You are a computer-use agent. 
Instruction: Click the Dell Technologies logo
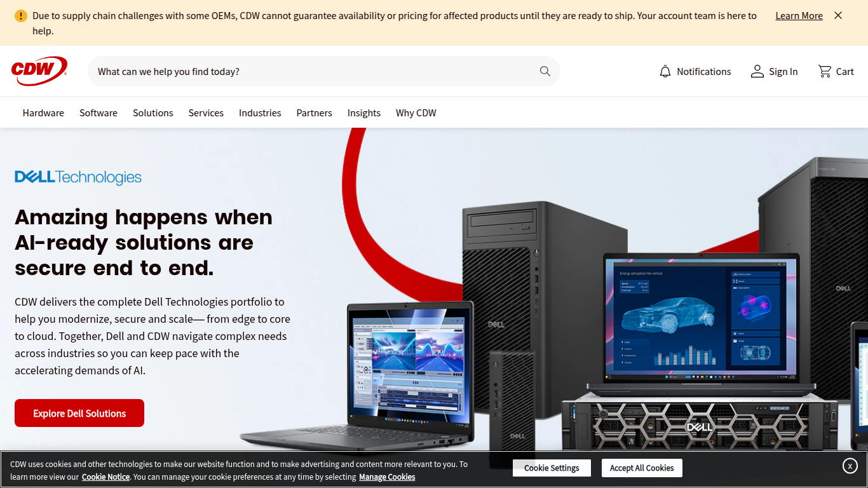pos(78,177)
